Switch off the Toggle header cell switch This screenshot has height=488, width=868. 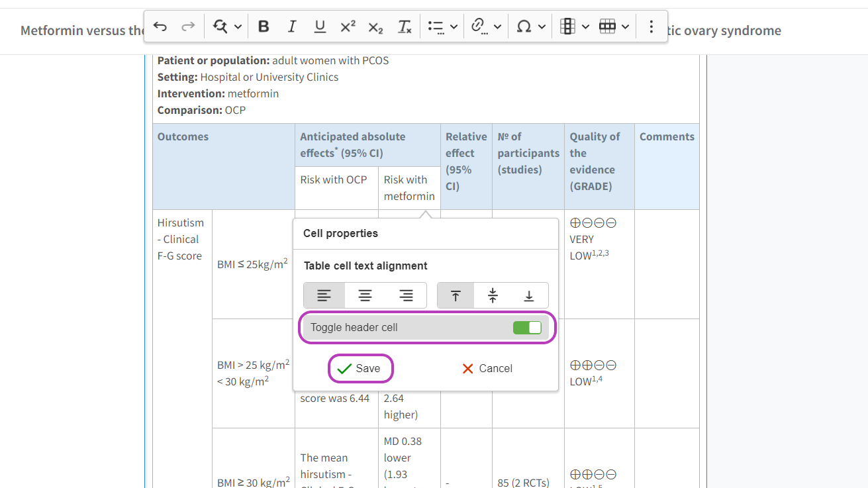coord(527,328)
